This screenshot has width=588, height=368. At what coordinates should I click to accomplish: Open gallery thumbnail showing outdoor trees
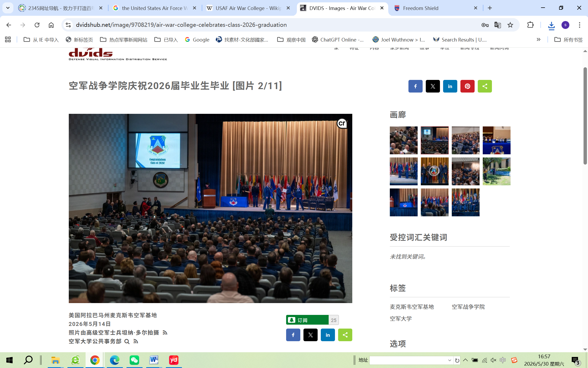pyautogui.click(x=496, y=171)
